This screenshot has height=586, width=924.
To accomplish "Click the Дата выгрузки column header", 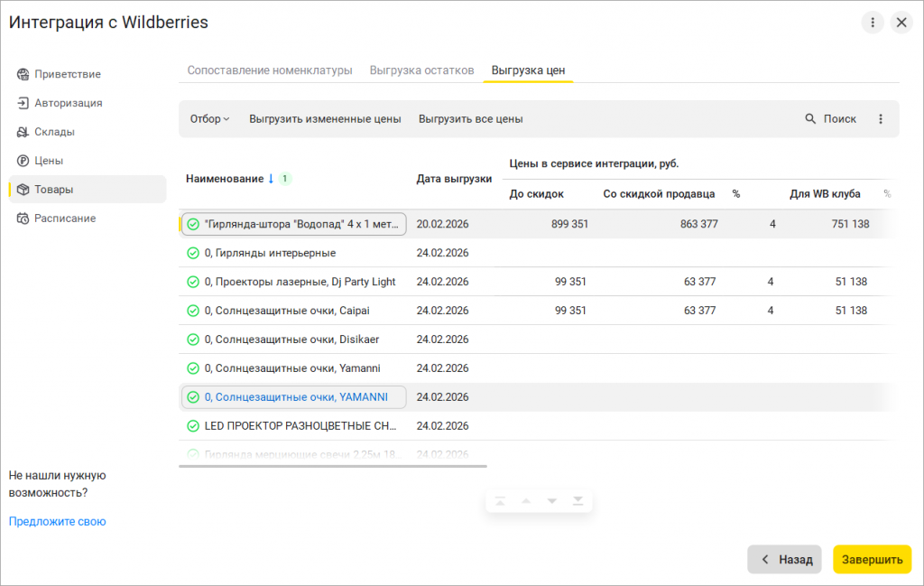I will tap(455, 179).
